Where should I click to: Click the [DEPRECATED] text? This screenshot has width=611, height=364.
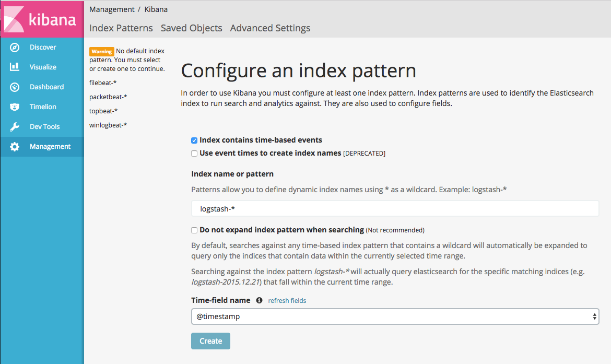click(x=364, y=154)
